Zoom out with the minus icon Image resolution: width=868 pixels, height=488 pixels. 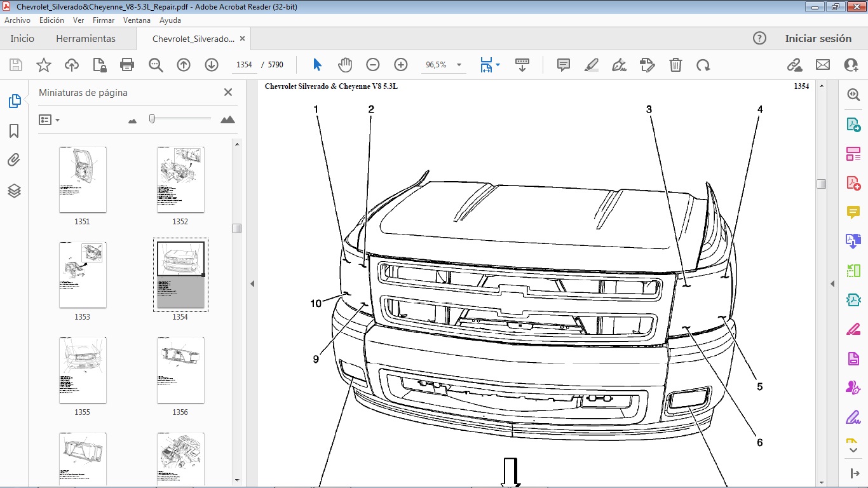click(373, 65)
